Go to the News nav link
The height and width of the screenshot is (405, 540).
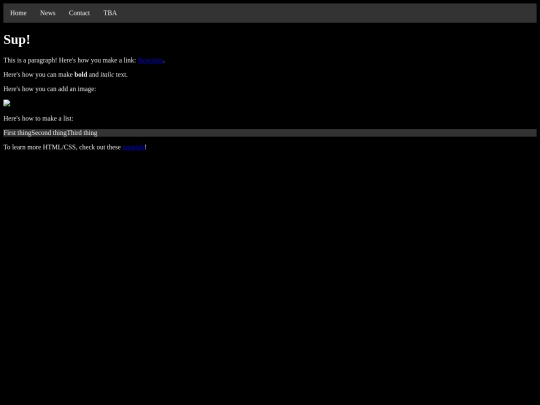tap(48, 13)
